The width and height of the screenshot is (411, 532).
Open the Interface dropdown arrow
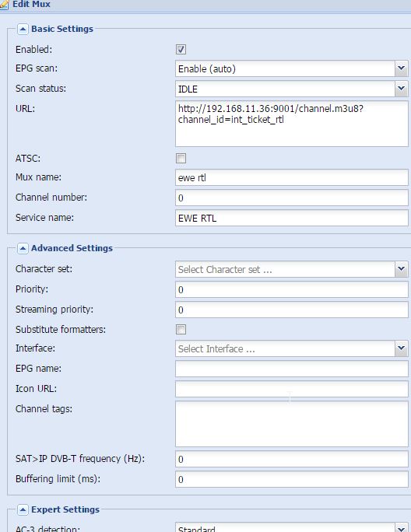click(x=401, y=348)
